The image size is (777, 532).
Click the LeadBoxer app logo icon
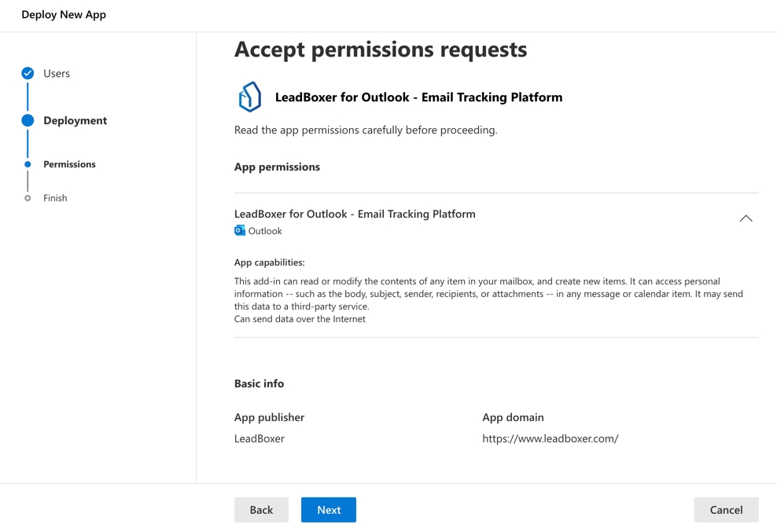[x=250, y=97]
